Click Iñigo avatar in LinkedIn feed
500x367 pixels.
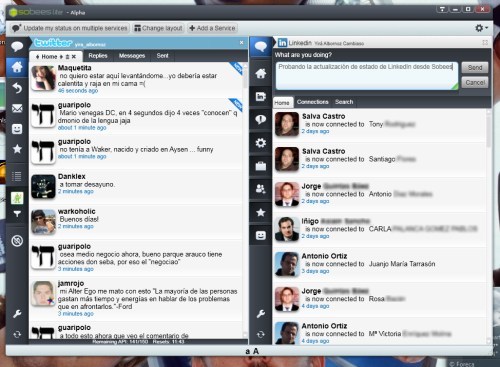point(287,229)
